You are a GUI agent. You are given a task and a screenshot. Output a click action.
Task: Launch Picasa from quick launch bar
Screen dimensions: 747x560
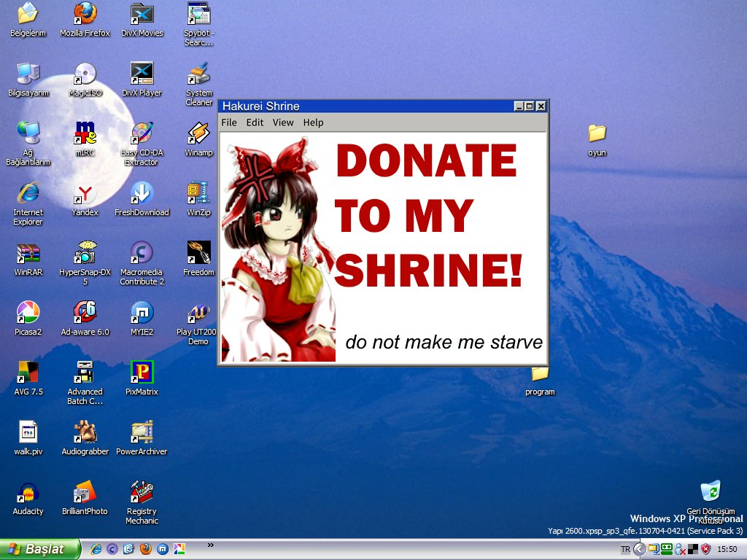pos(179,549)
